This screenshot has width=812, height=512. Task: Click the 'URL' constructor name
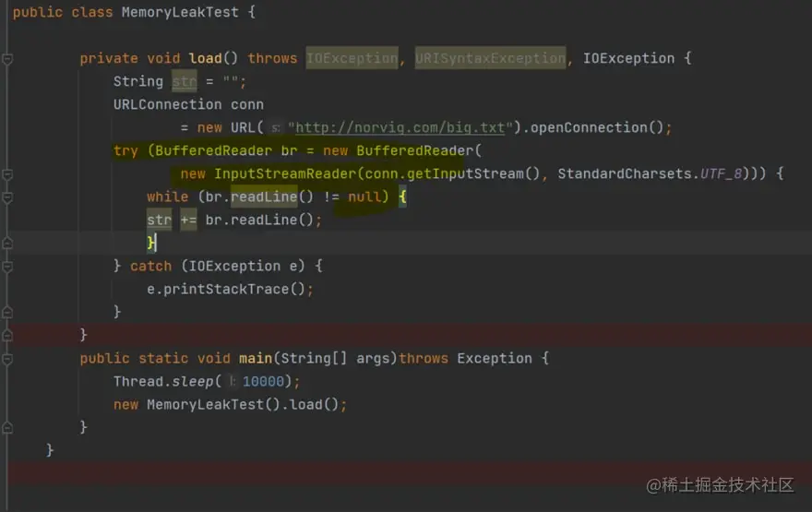[x=243, y=127]
